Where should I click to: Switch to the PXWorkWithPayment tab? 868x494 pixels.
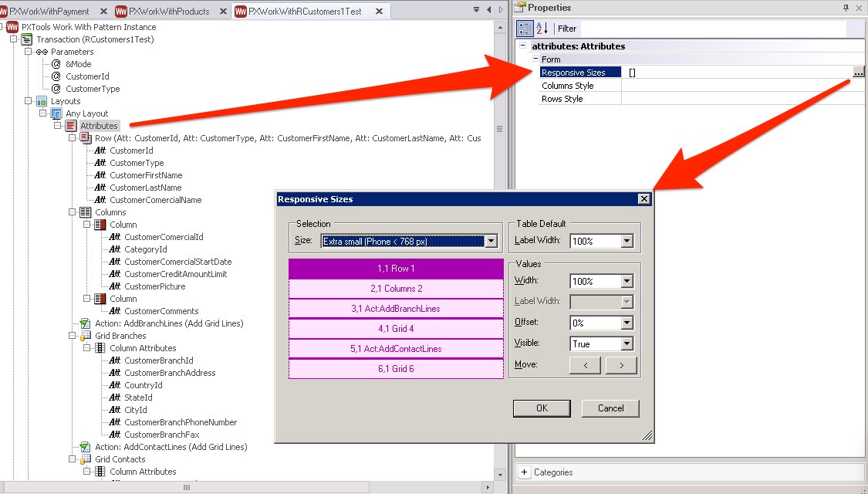point(49,11)
